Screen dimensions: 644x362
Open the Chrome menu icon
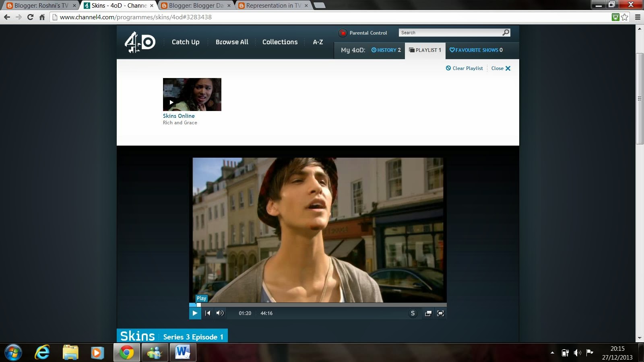638,17
